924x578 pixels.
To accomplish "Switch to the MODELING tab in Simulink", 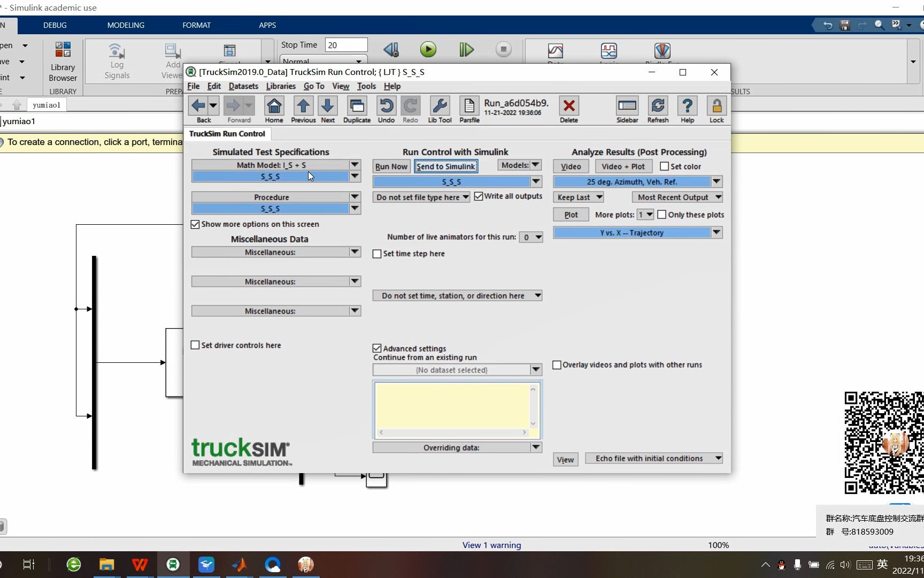I will coord(126,25).
